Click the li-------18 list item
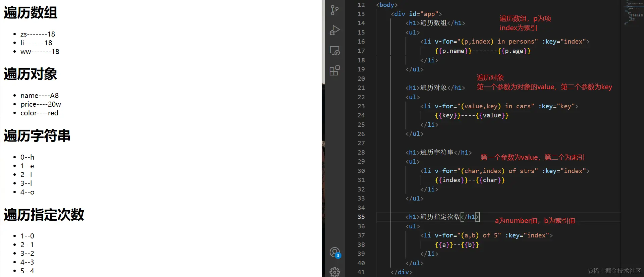The height and width of the screenshot is (277, 644). pos(36,43)
